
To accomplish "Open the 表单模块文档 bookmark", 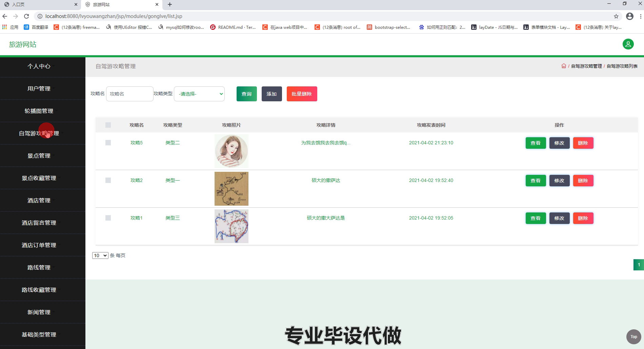I will [x=547, y=27].
